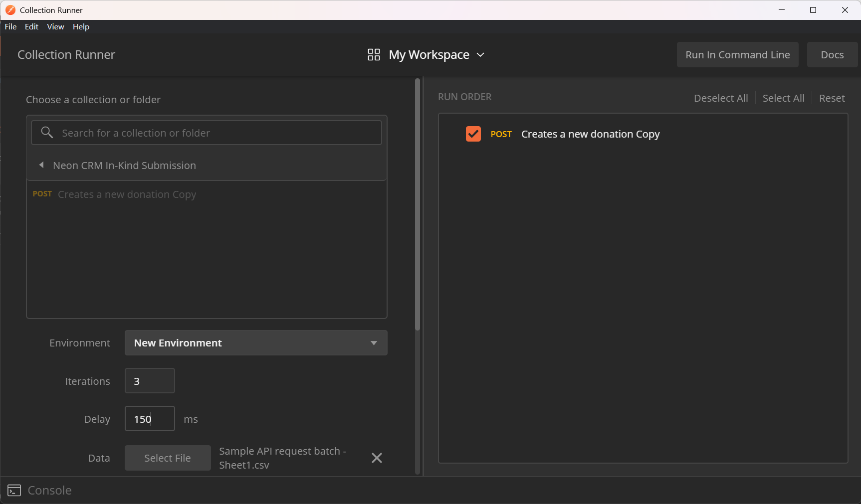Uncheck the Creates a new donation Copy request
Viewport: 861px width, 504px height.
tap(473, 134)
